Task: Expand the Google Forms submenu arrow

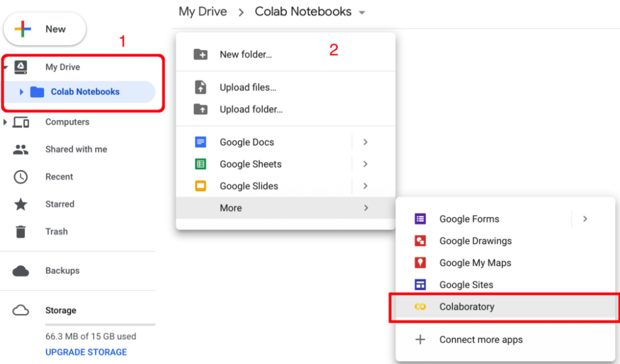Action: [x=585, y=219]
